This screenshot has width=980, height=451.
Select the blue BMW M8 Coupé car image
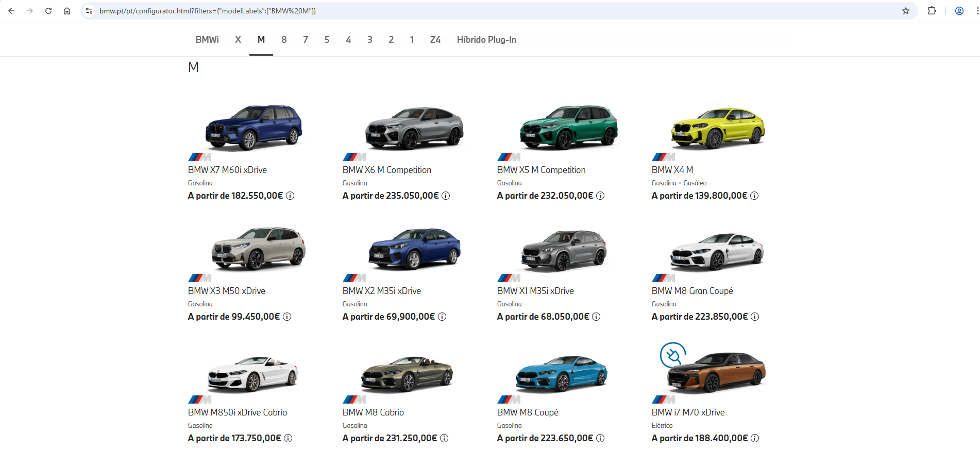point(562,373)
